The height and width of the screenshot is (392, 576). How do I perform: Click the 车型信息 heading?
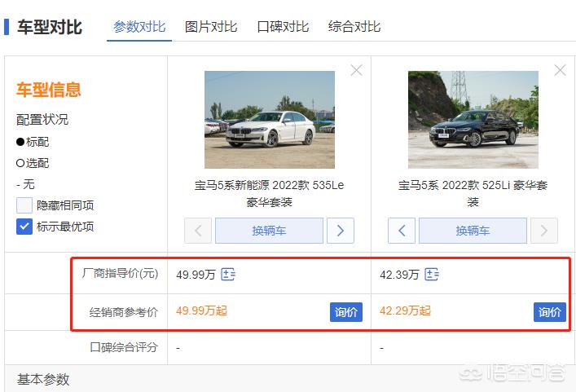pyautogui.click(x=48, y=90)
